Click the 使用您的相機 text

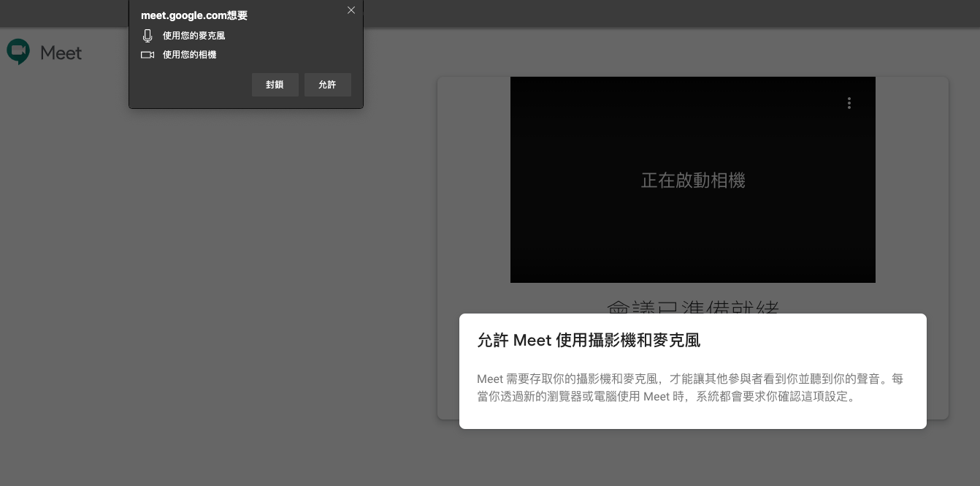coord(189,55)
